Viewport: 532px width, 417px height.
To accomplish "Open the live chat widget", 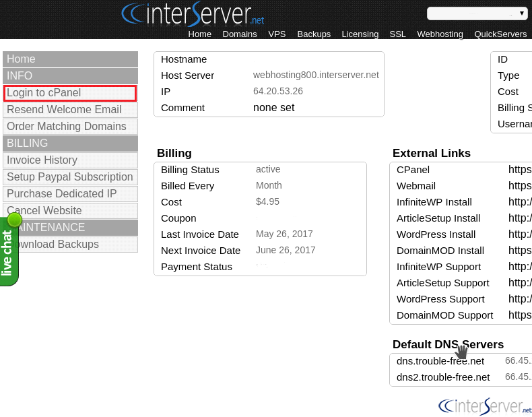I will point(9,251).
